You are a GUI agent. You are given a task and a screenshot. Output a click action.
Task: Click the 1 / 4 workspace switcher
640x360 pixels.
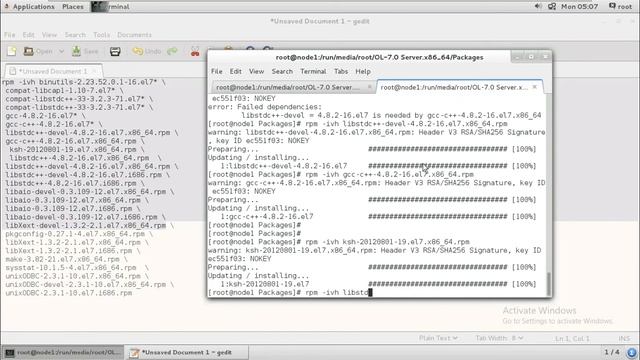coord(611,352)
